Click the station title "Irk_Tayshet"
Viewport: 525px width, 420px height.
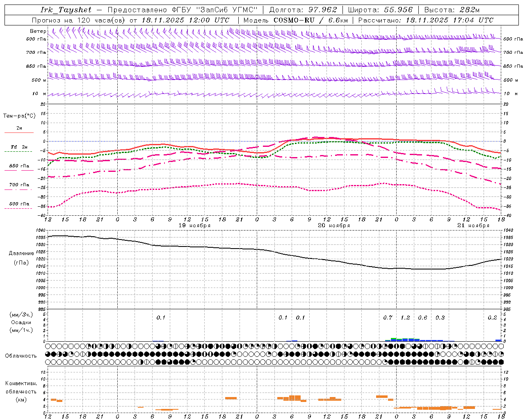point(66,10)
